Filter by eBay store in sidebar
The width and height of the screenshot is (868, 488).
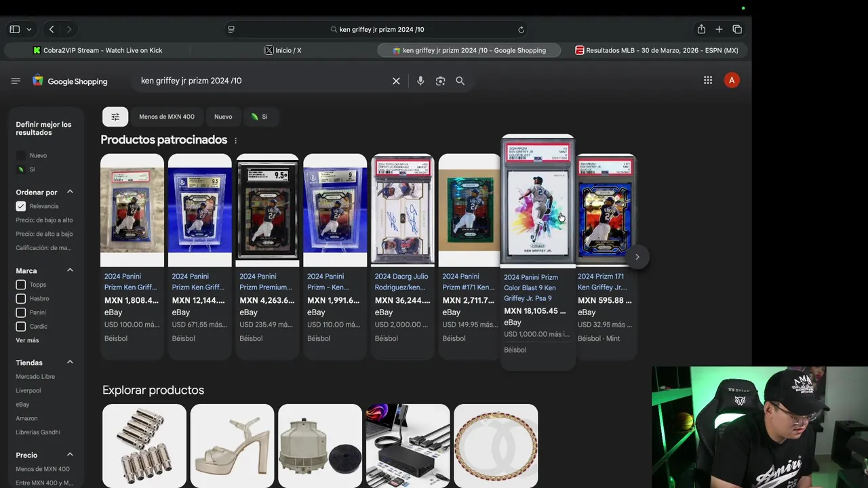point(22,405)
